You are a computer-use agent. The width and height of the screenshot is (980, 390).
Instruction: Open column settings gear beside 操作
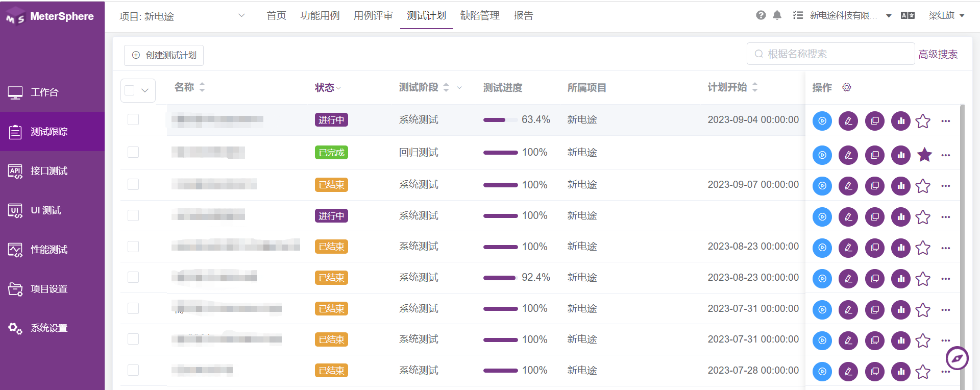pyautogui.click(x=847, y=87)
